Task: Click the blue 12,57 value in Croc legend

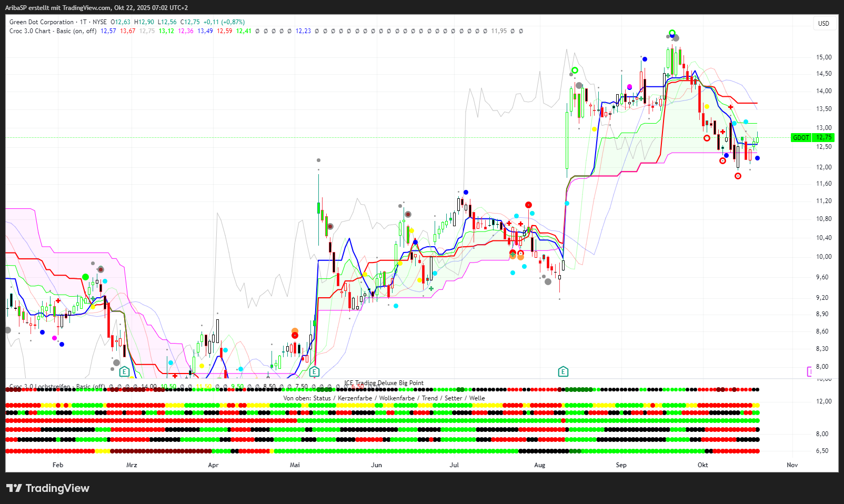Action: (108, 31)
